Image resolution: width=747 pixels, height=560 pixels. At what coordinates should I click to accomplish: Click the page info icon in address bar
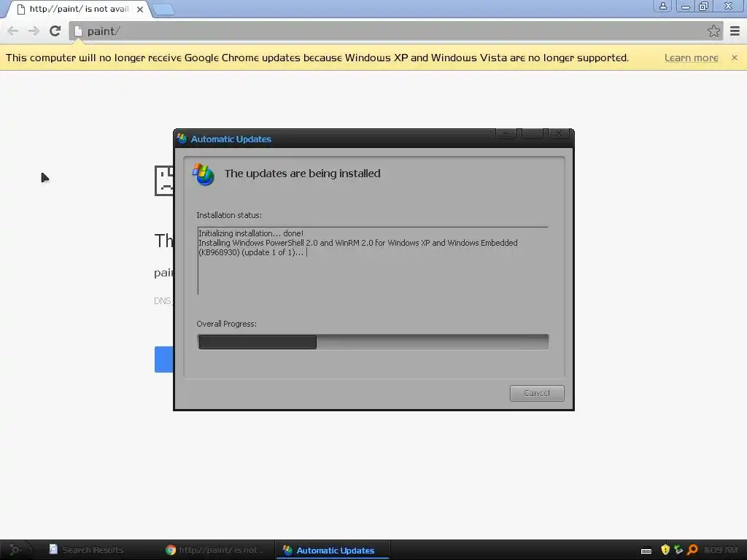78,31
